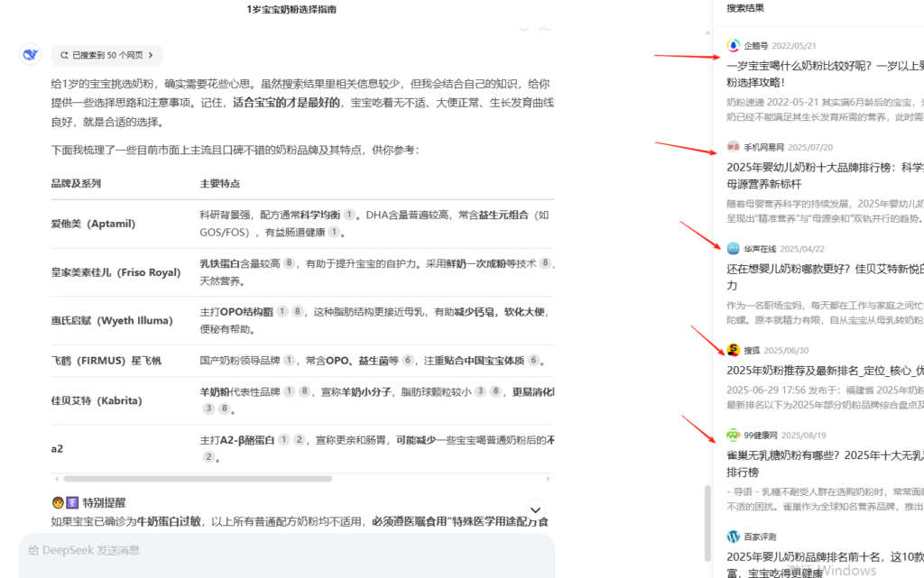Image resolution: width=924 pixels, height=578 pixels.
Task: Click the 手机网易网 source icon
Action: (734, 147)
